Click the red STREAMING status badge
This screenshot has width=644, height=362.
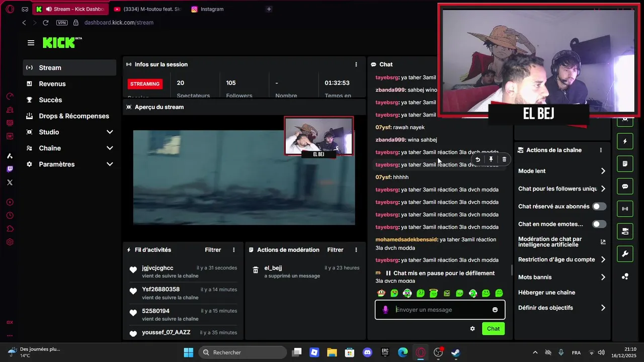pos(145,84)
